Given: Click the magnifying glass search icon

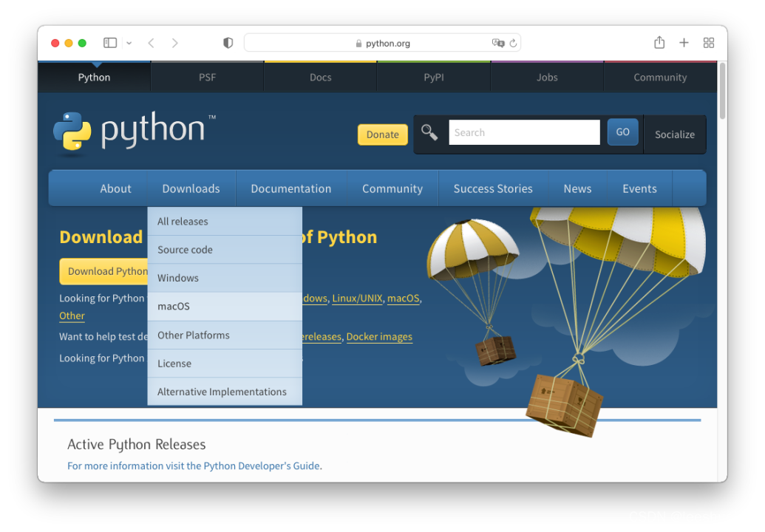Looking at the screenshot, I should tap(429, 132).
